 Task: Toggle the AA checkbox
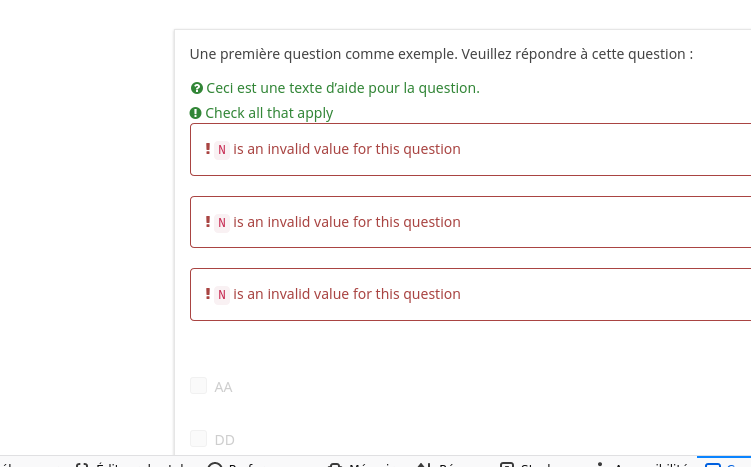[198, 386]
